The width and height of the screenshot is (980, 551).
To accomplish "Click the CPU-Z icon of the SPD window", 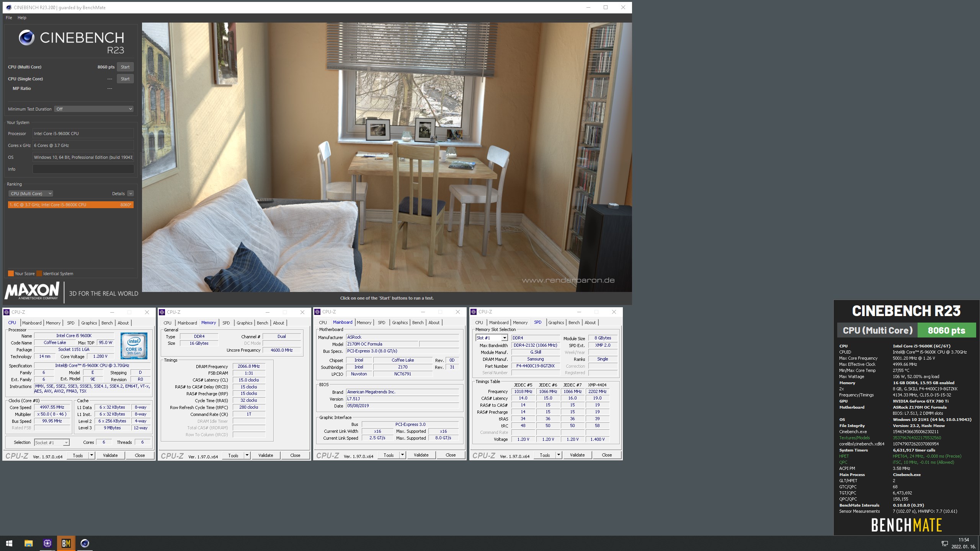I will point(474,312).
